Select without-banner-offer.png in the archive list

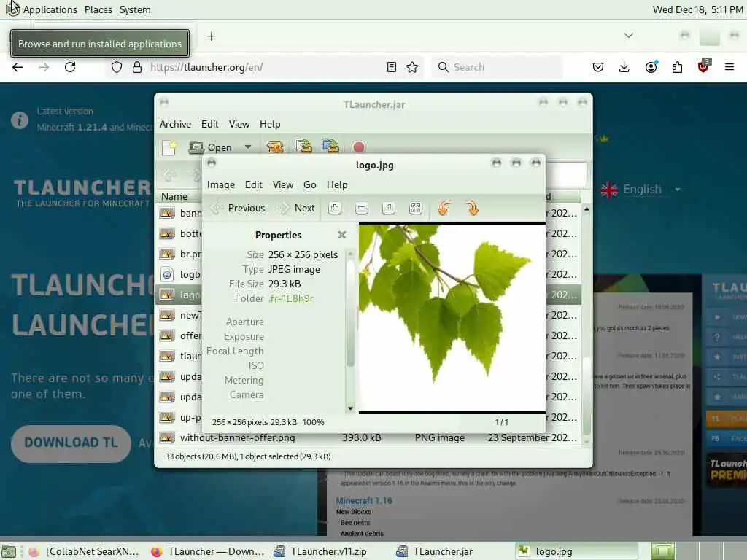pyautogui.click(x=368, y=437)
